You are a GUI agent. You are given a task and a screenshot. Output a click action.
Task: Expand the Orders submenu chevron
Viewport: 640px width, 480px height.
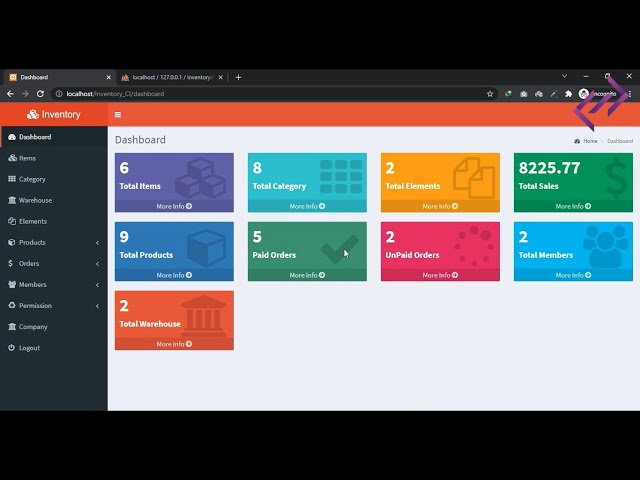click(97, 264)
